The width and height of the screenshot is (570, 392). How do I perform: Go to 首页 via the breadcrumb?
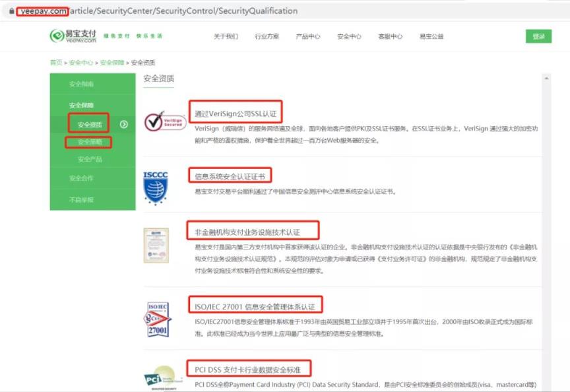coord(56,63)
